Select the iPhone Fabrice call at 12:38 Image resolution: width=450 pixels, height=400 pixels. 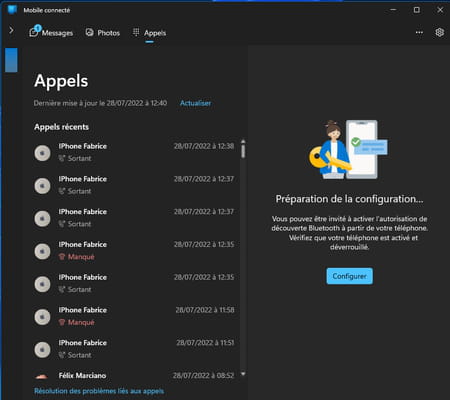click(x=134, y=152)
